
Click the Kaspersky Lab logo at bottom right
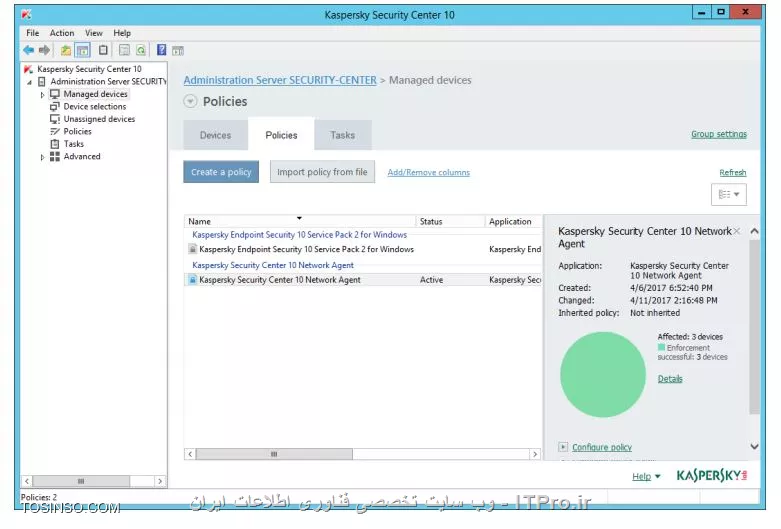coord(712,476)
